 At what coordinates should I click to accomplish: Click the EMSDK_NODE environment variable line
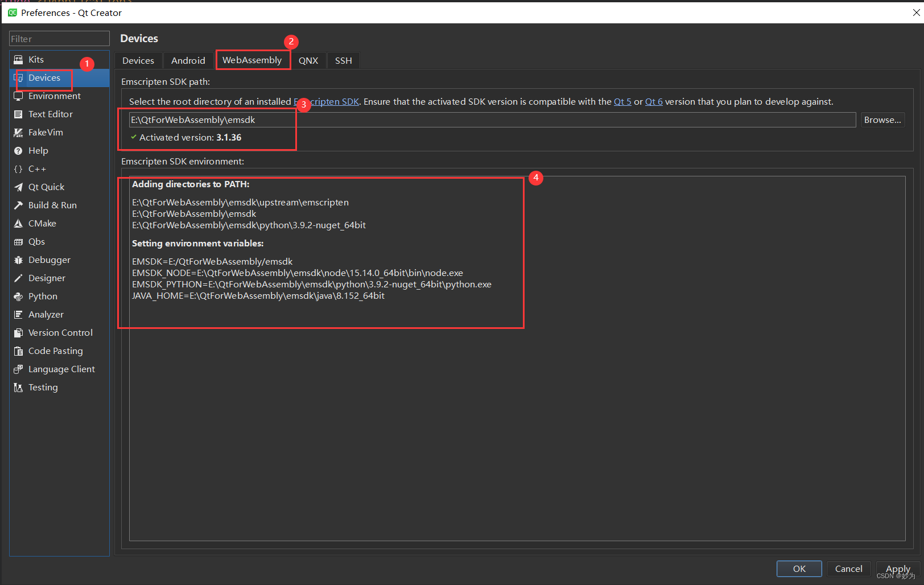[298, 273]
